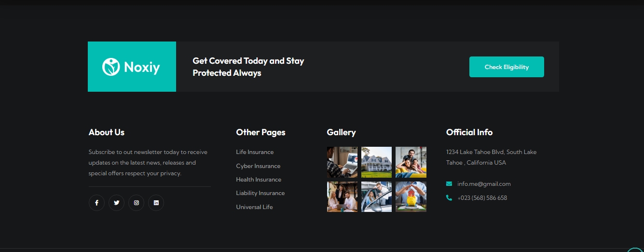
Task: Click the Gallery heading
Action: pyautogui.click(x=341, y=132)
